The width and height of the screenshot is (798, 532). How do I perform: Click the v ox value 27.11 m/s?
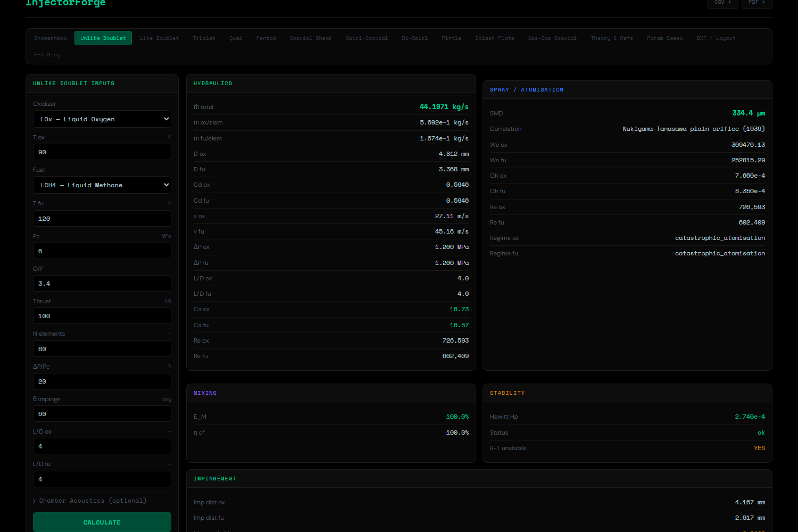pos(452,216)
